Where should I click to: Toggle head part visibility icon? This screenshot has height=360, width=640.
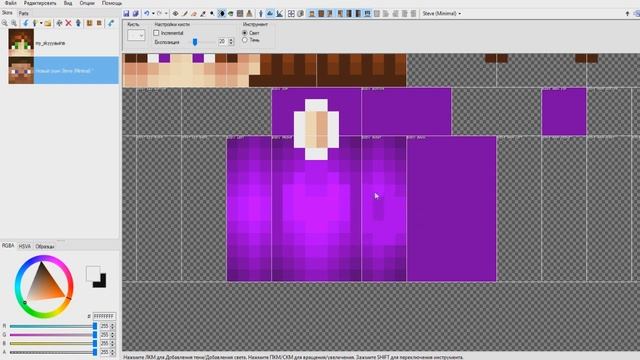312,13
